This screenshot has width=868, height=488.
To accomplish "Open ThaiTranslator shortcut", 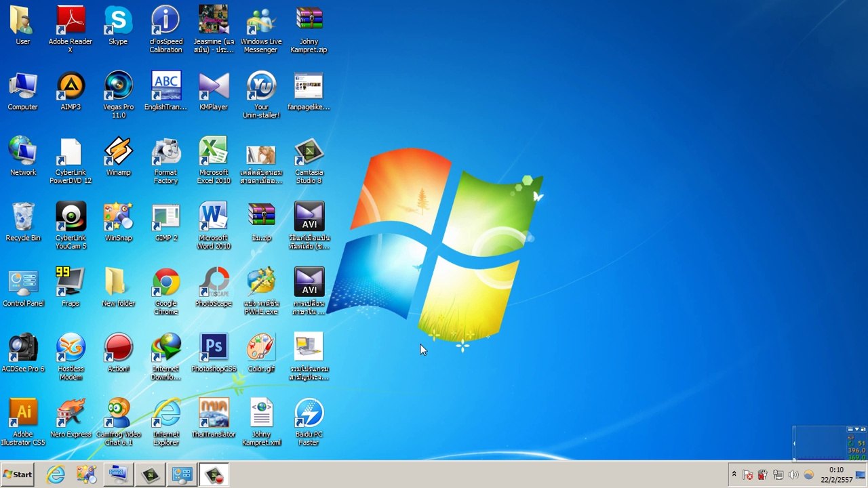I will point(214,418).
